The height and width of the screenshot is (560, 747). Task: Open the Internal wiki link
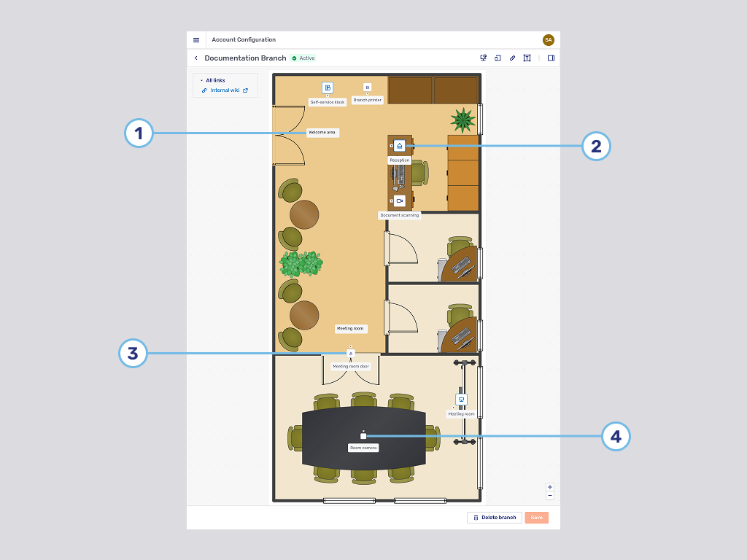pos(225,90)
